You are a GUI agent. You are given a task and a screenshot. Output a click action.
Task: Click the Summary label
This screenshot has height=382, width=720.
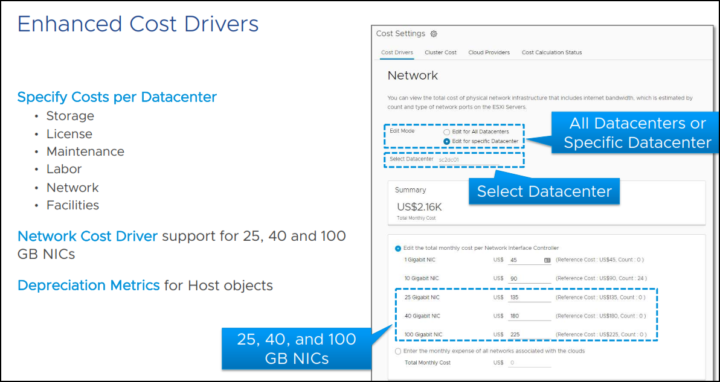pos(410,190)
